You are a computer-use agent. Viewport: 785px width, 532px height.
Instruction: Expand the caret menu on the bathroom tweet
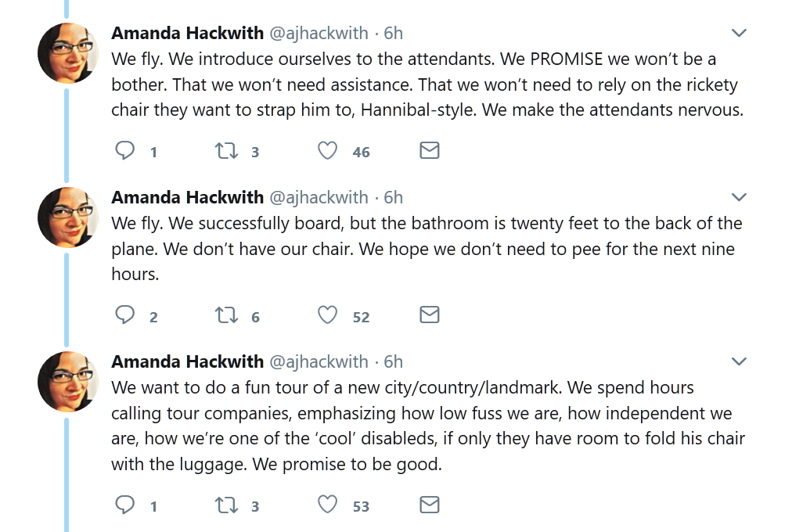pos(738,197)
